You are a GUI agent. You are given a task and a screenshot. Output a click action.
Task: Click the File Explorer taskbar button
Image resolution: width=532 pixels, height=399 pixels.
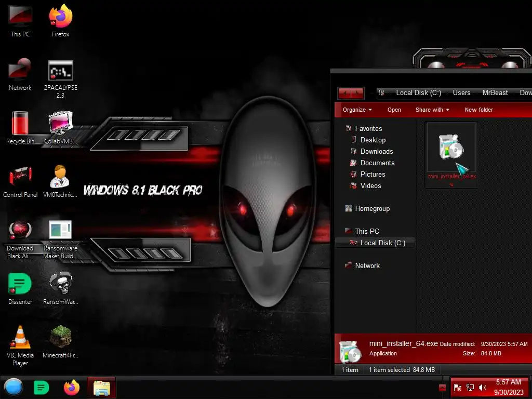click(102, 388)
